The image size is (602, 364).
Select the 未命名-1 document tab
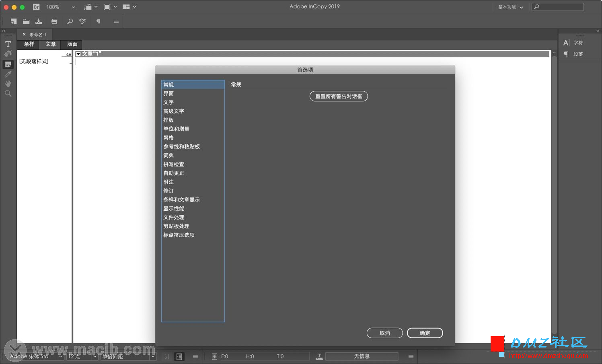(38, 35)
